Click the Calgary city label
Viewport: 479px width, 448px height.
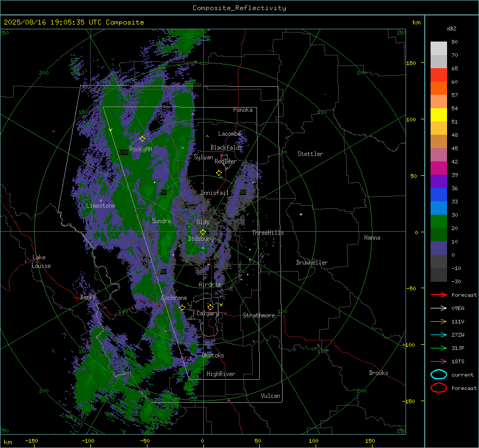click(208, 313)
